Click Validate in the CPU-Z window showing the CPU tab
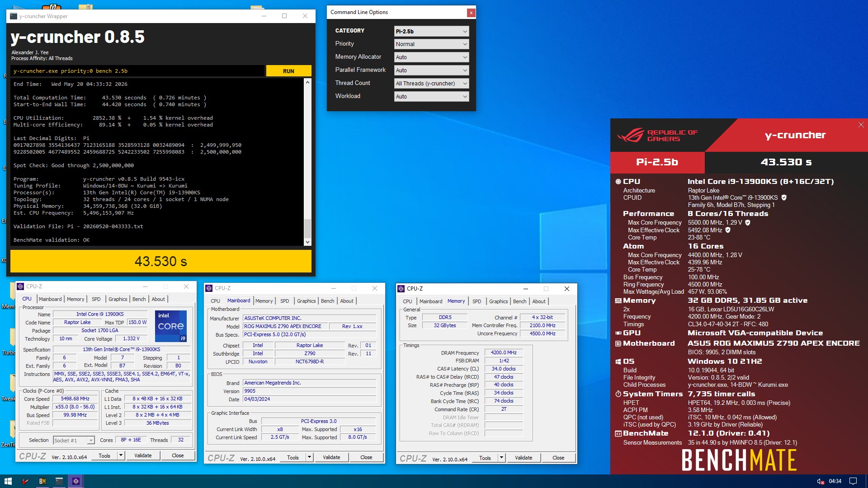Screen dimensions: 868x488 tap(143, 455)
